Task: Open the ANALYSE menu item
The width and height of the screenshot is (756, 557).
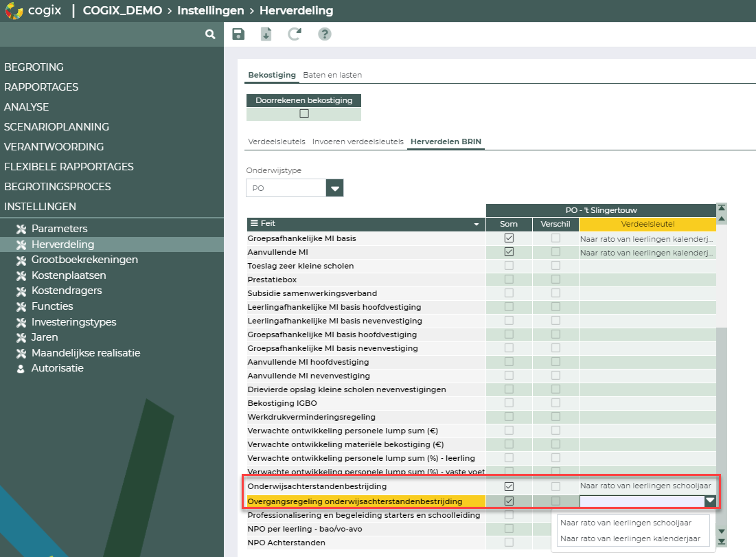Action: click(27, 107)
